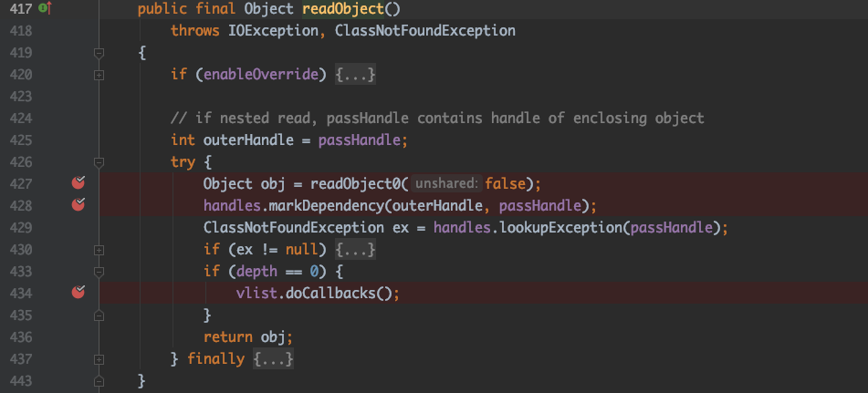Click the override gutter icon on line 417
This screenshot has width=868, height=393.
point(45,8)
